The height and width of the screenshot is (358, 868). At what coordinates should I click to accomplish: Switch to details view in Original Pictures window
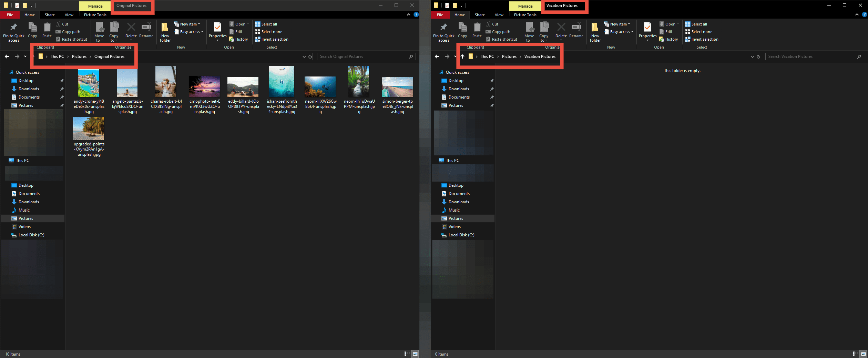pos(407,354)
